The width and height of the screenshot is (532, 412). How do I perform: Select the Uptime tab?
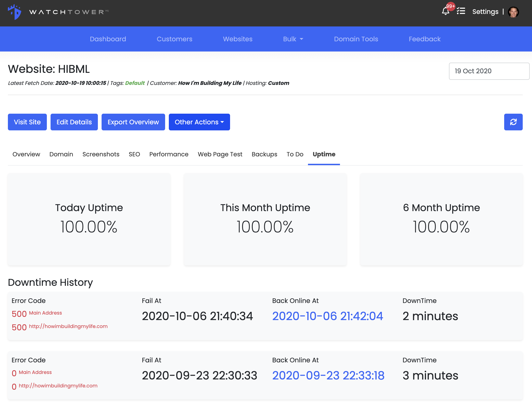click(x=324, y=154)
